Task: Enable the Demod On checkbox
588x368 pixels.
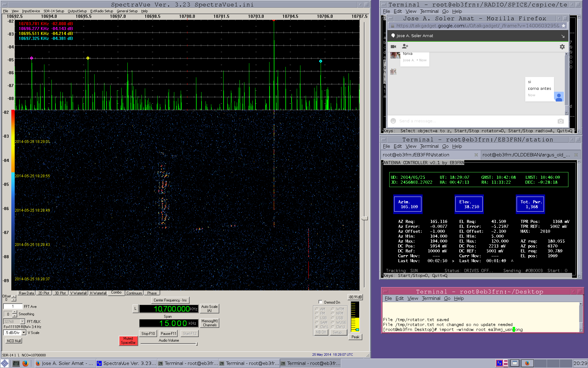Action: (x=320, y=302)
